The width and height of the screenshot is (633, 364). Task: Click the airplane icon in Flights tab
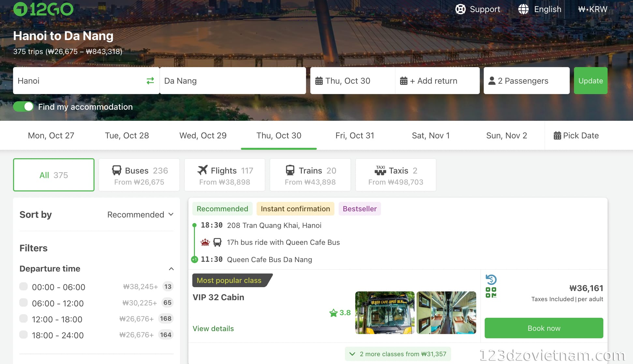202,170
